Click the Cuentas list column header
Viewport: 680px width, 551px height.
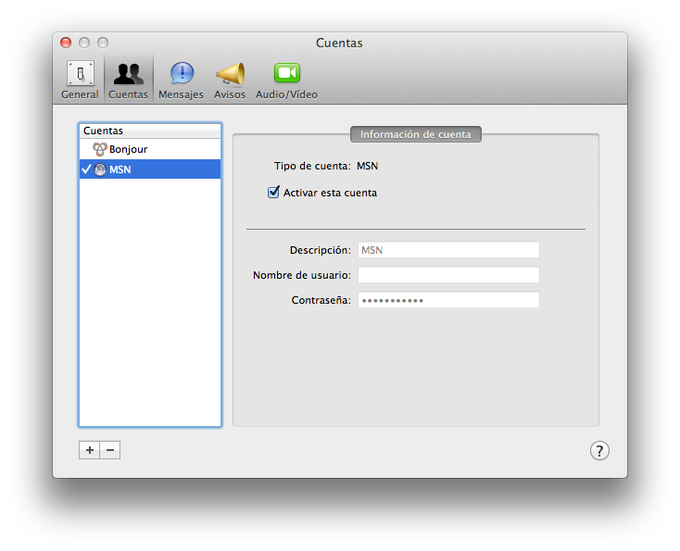point(150,131)
